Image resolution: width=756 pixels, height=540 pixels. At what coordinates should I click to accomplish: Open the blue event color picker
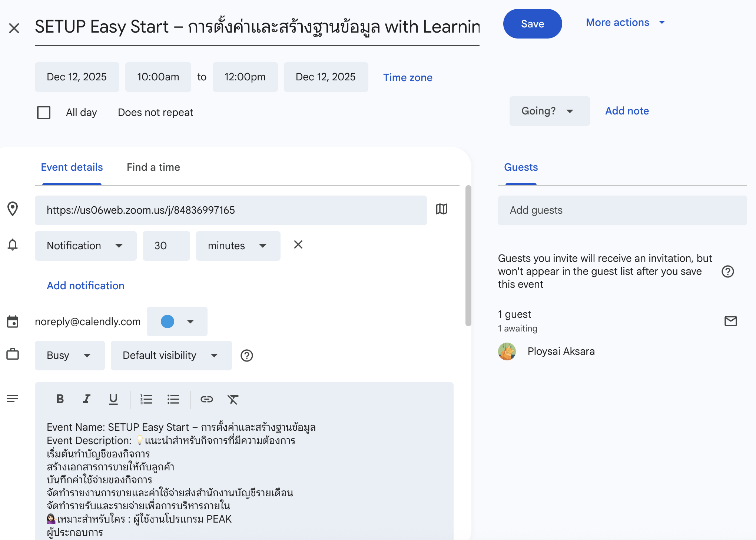click(x=177, y=321)
